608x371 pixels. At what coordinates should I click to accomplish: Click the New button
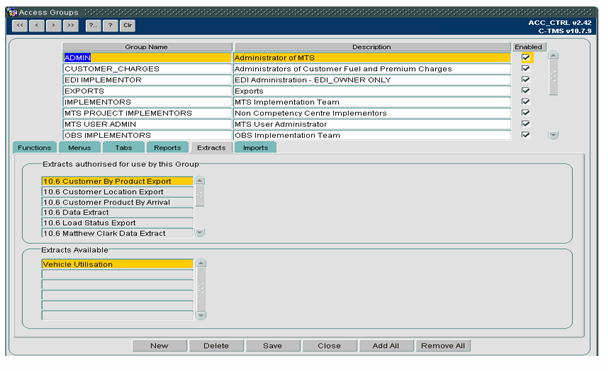(159, 346)
